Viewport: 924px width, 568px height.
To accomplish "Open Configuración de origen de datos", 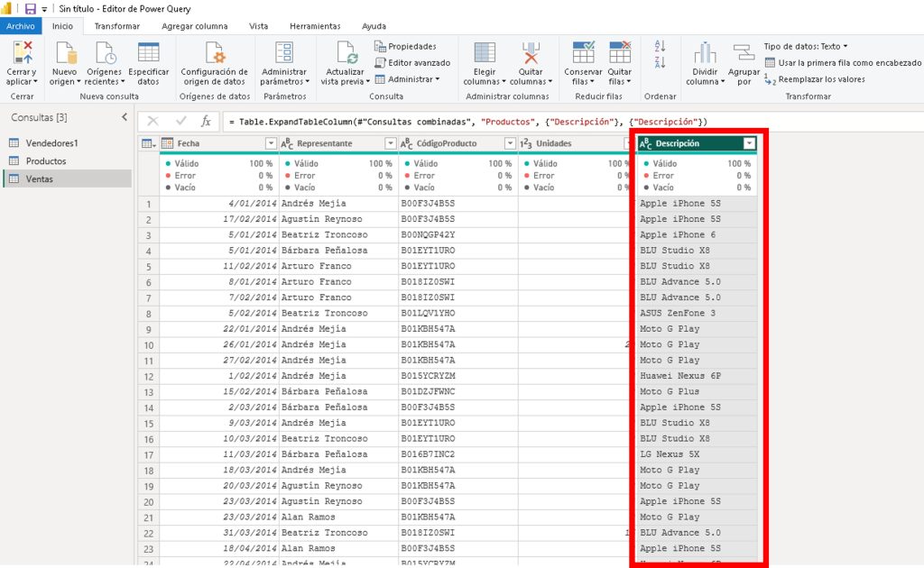I will (x=214, y=52).
